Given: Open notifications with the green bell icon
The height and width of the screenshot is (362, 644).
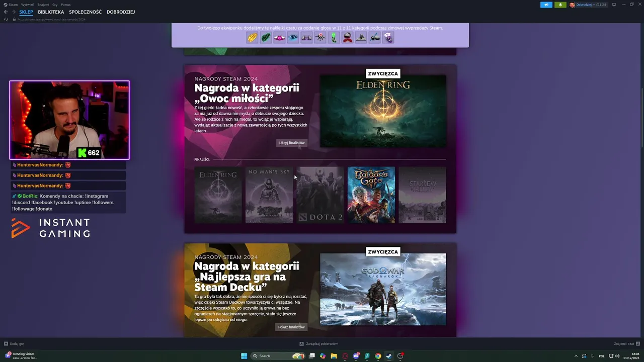Looking at the screenshot, I should [560, 5].
